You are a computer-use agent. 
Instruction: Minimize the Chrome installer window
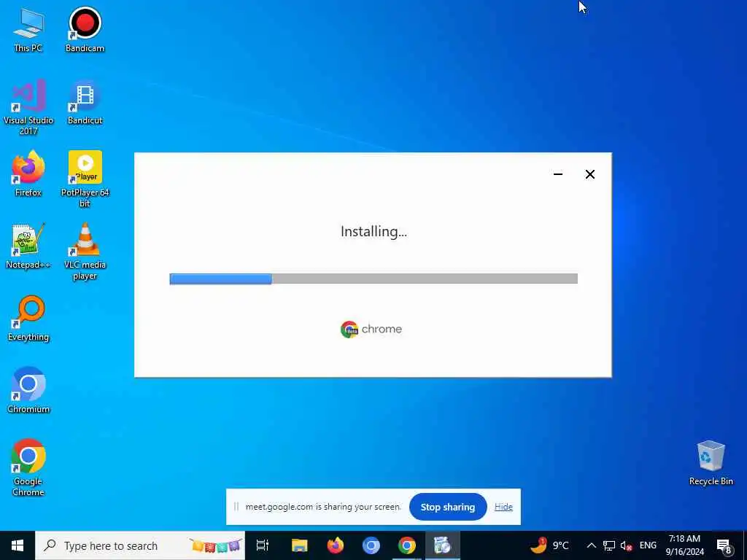tap(558, 174)
